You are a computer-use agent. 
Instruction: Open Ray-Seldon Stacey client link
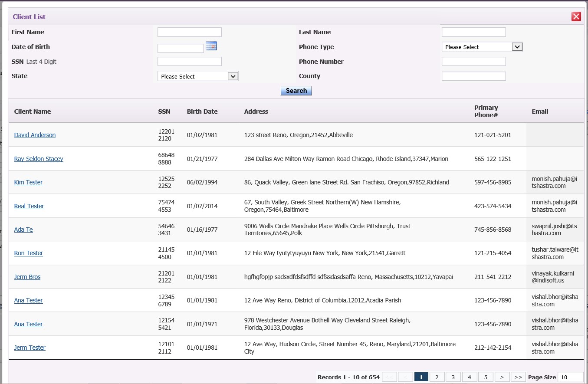point(39,159)
